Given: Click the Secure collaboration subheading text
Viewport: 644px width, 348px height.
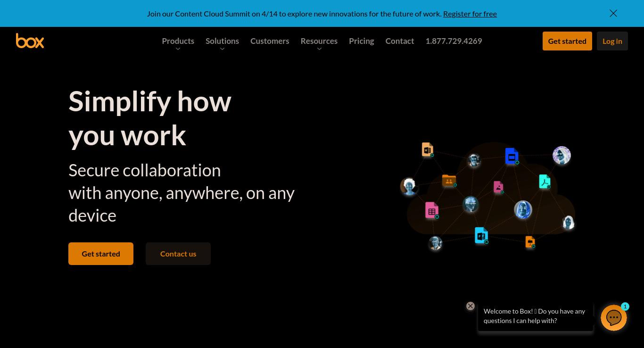Looking at the screenshot, I should click(x=182, y=193).
